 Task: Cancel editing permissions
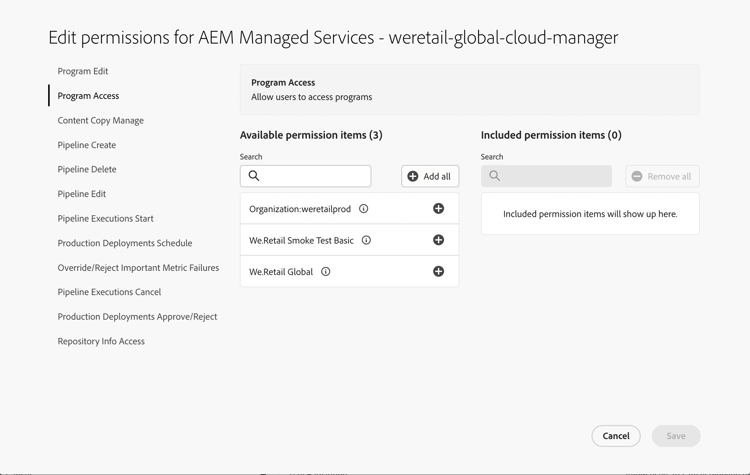pos(616,436)
